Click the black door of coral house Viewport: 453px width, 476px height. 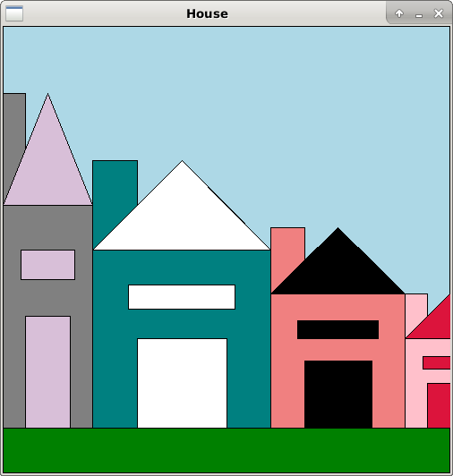[338, 394]
